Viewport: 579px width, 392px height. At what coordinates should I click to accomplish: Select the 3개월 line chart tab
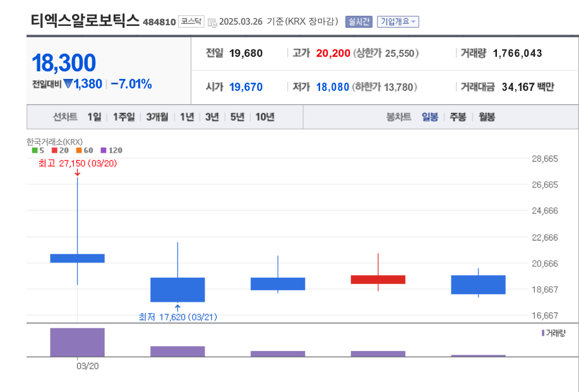point(157,117)
